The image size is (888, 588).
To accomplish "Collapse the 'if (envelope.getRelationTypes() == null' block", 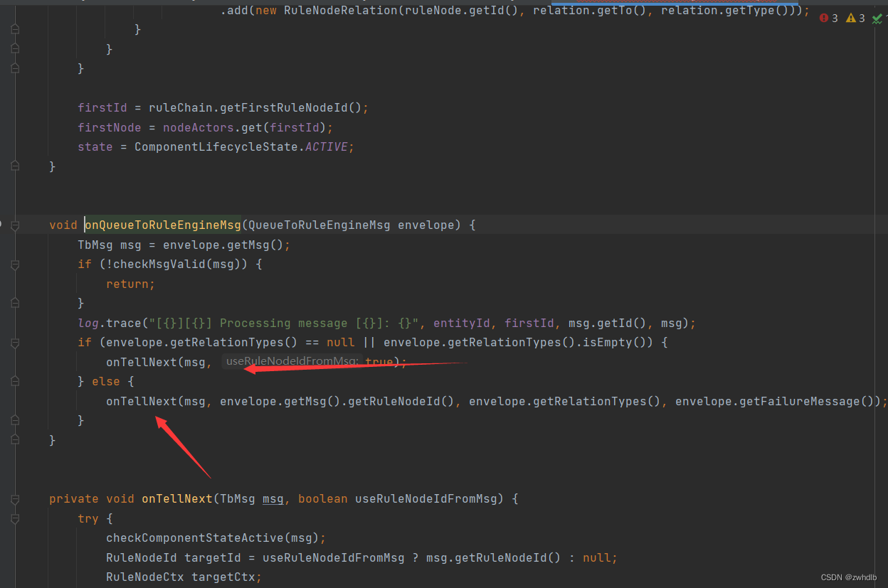I will click(15, 343).
